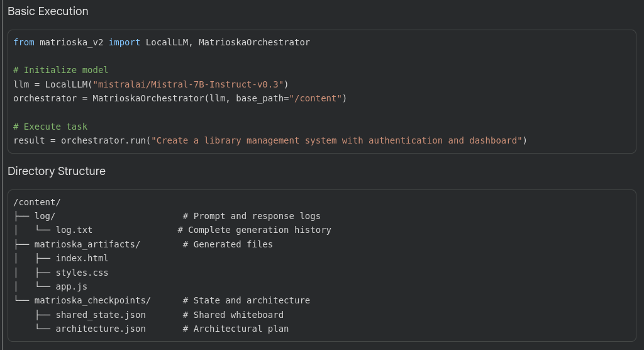Click the "# Execute task" comment
644x350 pixels.
50,127
